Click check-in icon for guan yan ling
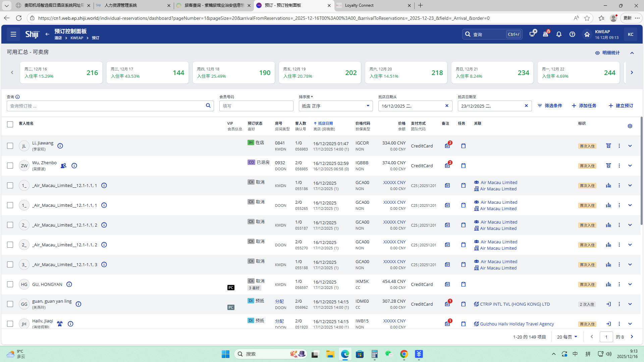 pos(608,304)
